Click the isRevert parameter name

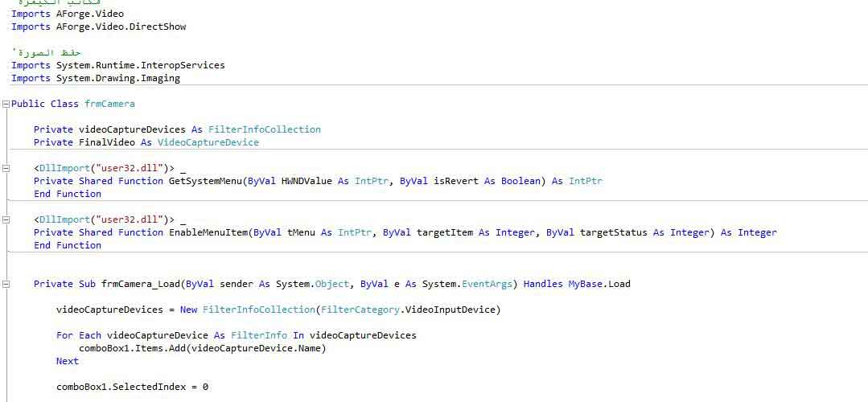pyautogui.click(x=455, y=181)
